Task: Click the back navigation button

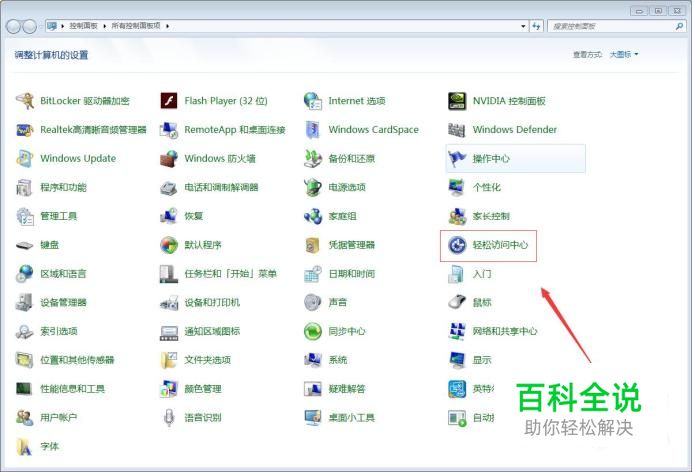Action: click(13, 27)
